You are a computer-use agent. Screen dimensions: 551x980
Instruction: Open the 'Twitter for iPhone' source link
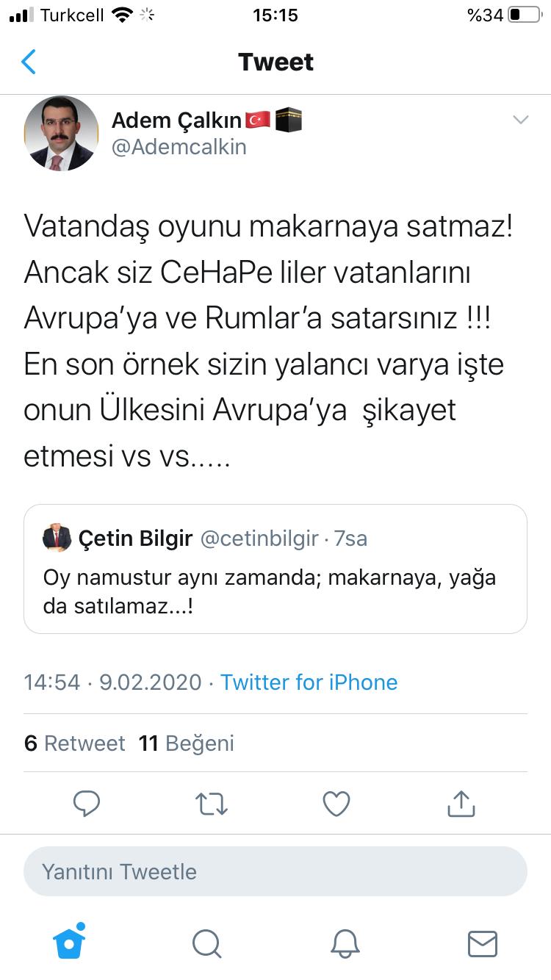click(309, 682)
